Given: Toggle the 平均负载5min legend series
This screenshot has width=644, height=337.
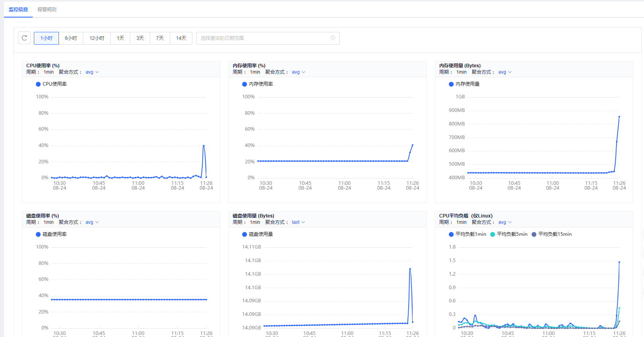Looking at the screenshot, I should click(x=509, y=234).
